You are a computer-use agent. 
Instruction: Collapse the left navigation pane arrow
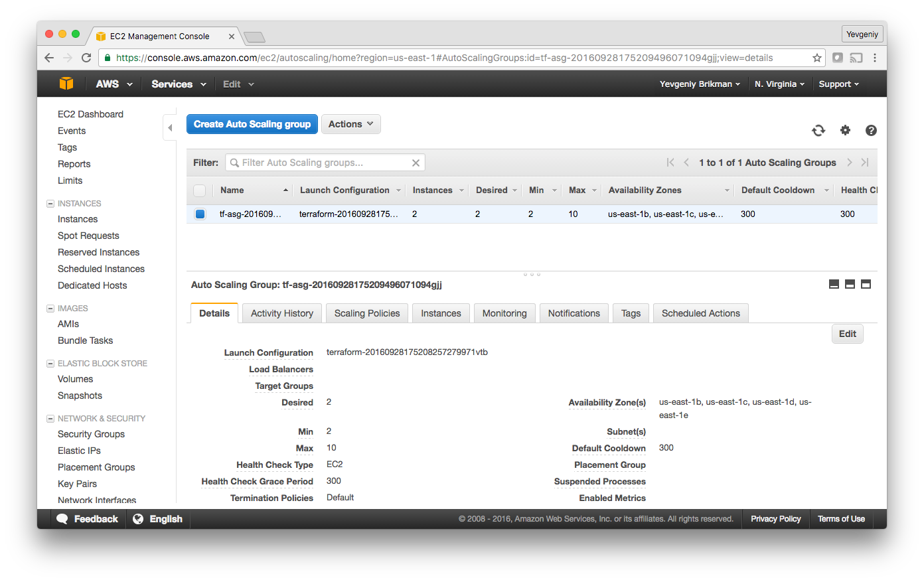pos(170,127)
